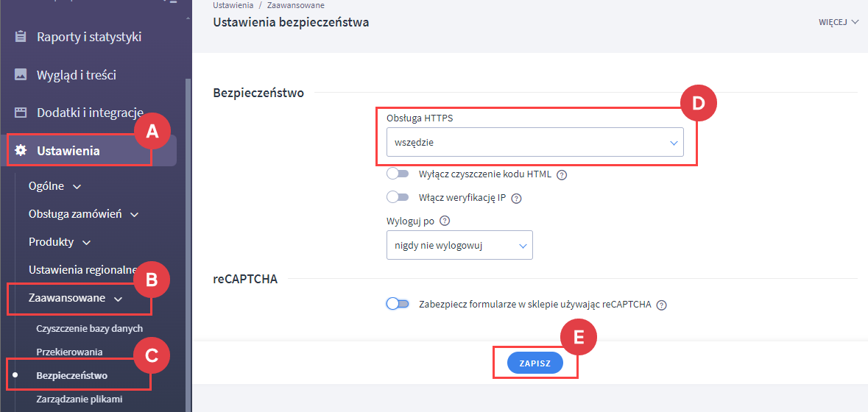Click the Dodatki i integracje window icon

(x=21, y=113)
